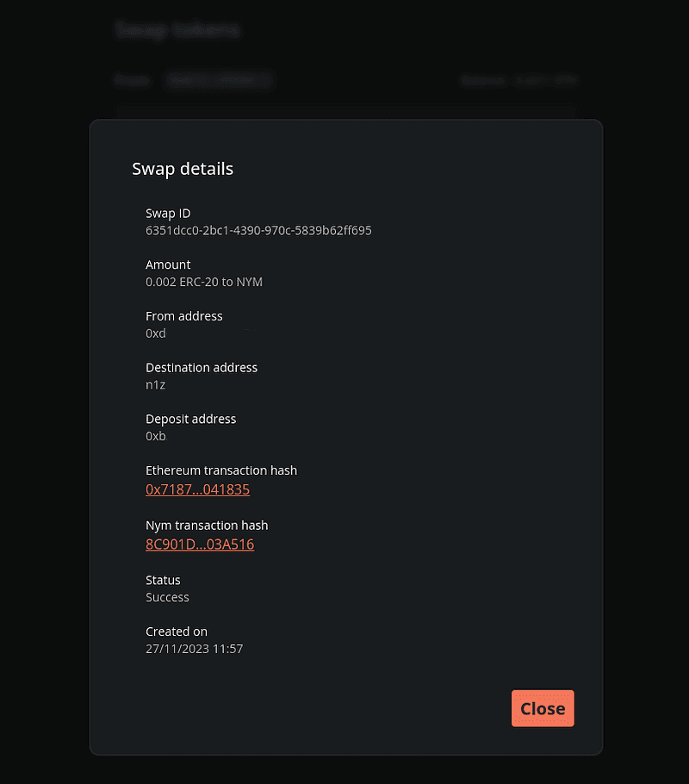Click the Swap details heading
689x784 pixels.
183,169
